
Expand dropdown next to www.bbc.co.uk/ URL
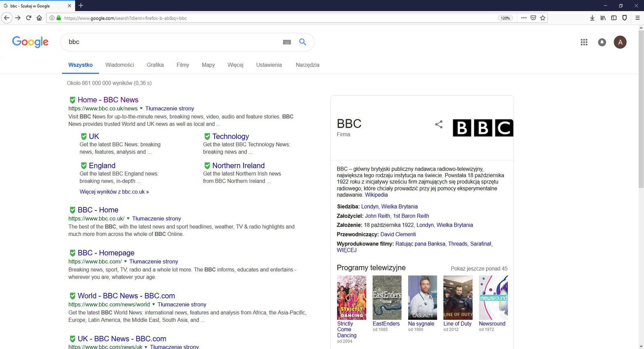[128, 219]
